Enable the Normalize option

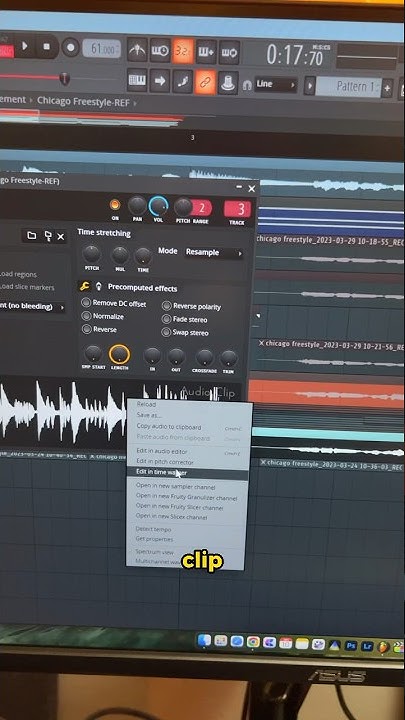pyautogui.click(x=102, y=316)
